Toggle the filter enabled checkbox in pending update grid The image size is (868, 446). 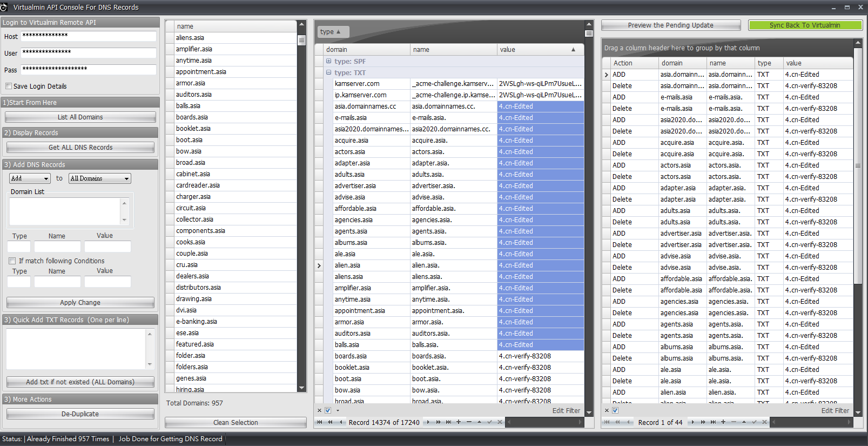pyautogui.click(x=615, y=410)
